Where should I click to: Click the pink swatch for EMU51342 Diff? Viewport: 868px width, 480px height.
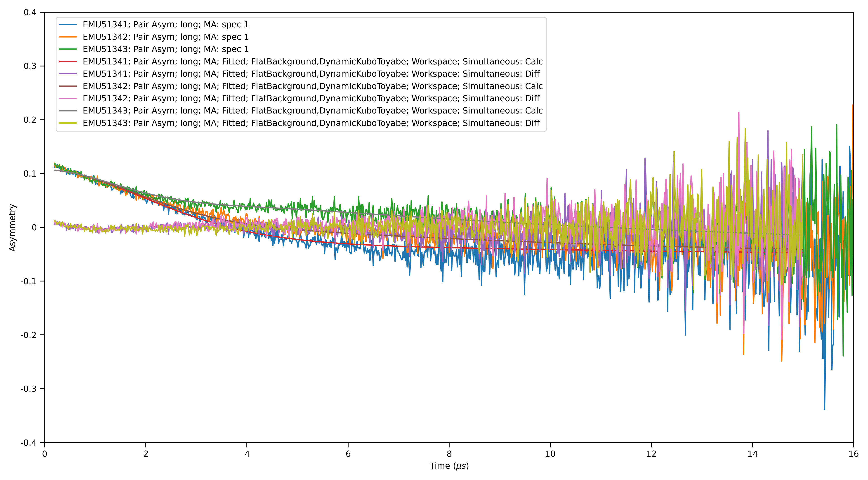[x=68, y=98]
